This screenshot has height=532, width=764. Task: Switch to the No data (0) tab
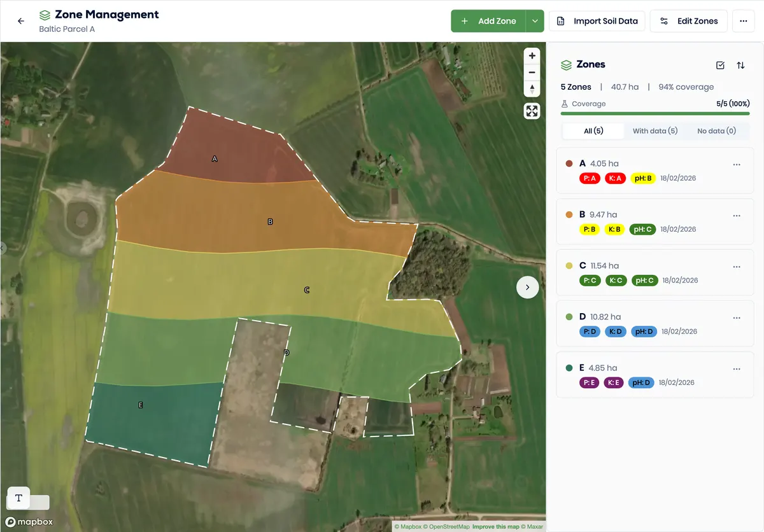(x=716, y=131)
